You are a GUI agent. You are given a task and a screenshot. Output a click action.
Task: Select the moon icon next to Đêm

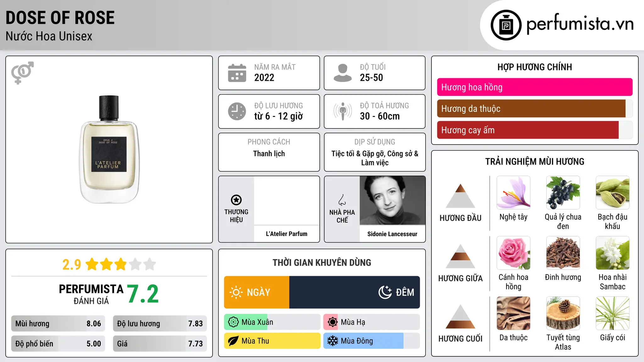pos(385,292)
